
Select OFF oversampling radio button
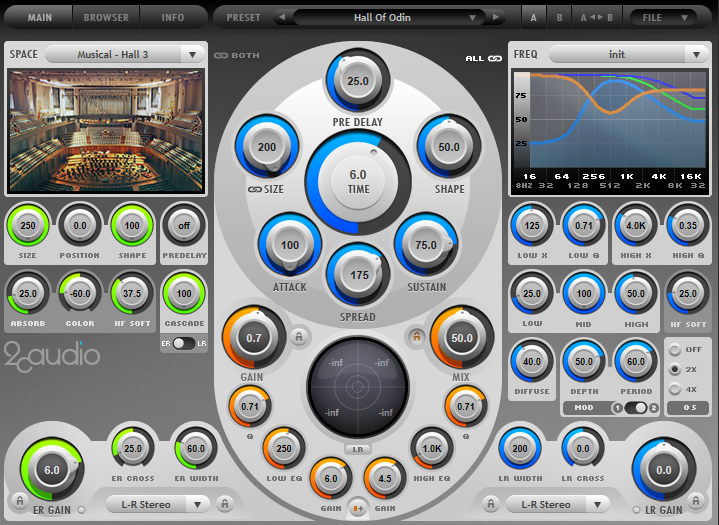point(675,349)
